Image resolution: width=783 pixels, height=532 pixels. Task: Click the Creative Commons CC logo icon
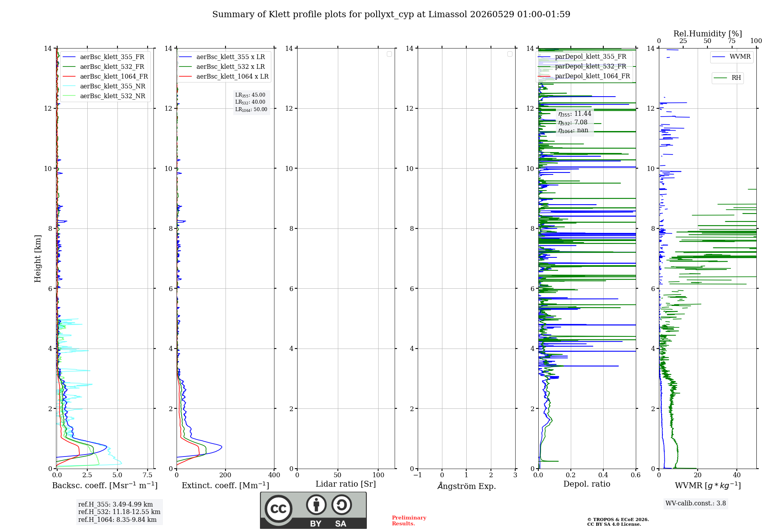pos(278,509)
